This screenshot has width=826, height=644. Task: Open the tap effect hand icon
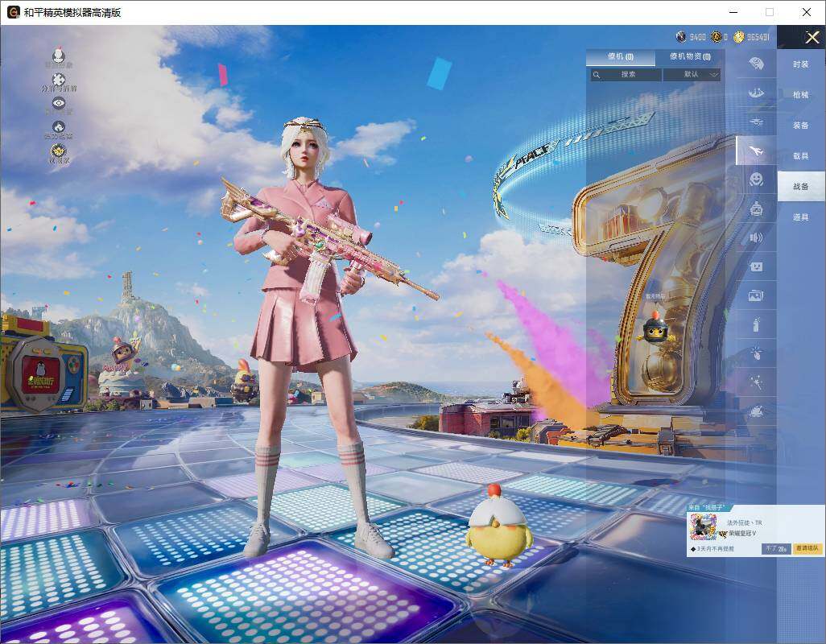(x=756, y=353)
